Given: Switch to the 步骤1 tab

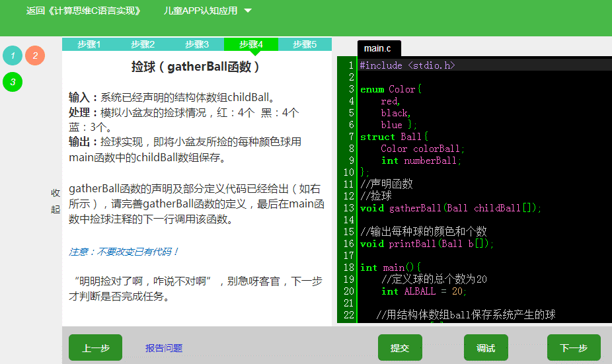Looking at the screenshot, I should (89, 44).
